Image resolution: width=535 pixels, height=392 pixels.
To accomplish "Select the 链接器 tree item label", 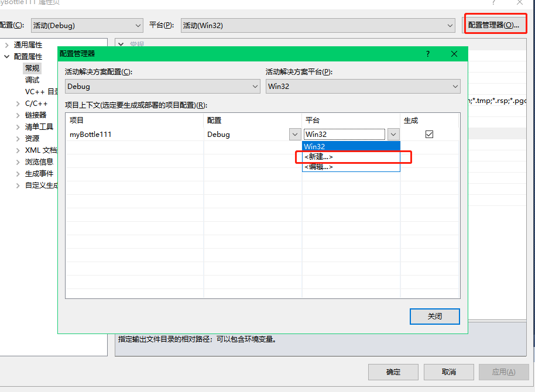I will 36,115.
